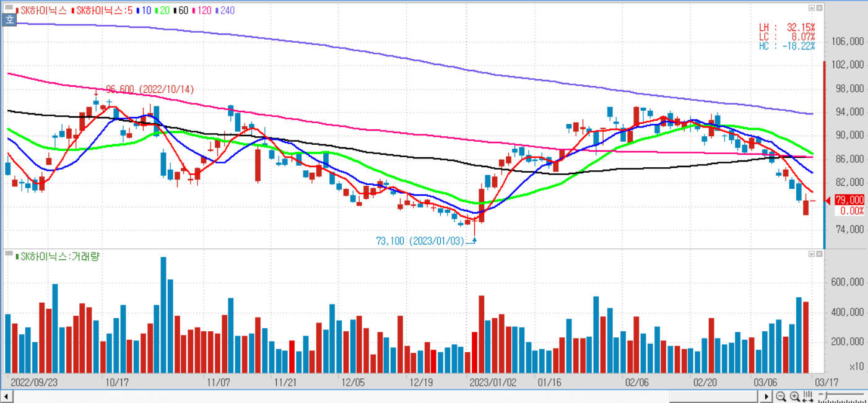Click the 106,000 price axis label

(x=849, y=41)
